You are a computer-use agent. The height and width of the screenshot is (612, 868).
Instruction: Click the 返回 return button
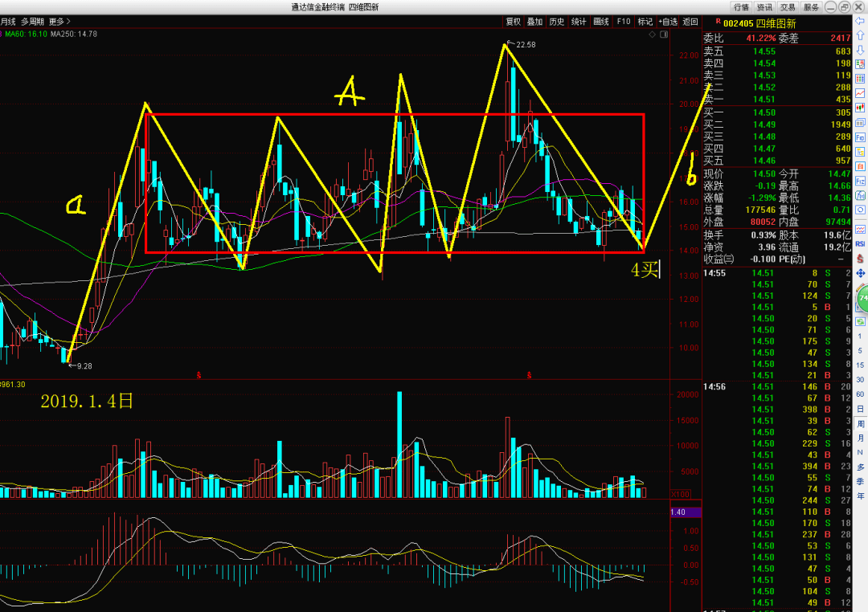tap(690, 22)
